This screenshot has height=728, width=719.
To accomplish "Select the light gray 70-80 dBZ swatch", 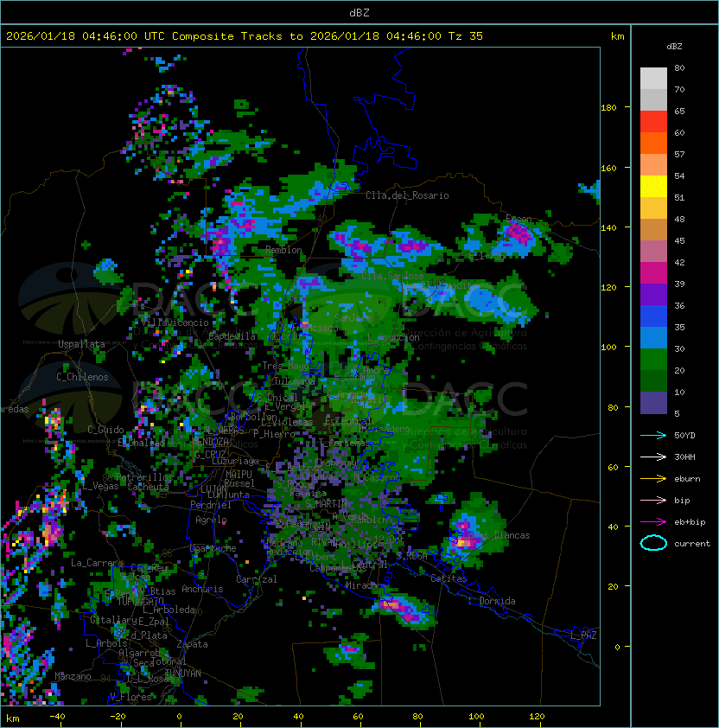I will (653, 79).
